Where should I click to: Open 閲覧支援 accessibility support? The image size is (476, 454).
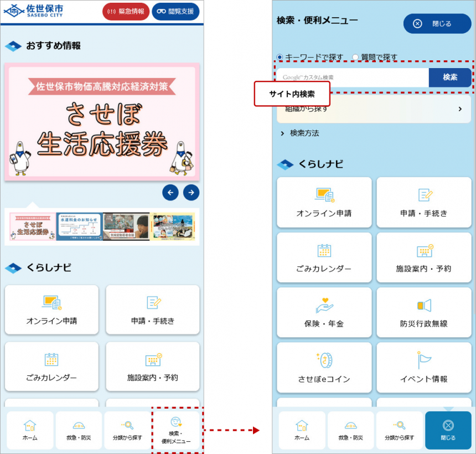click(x=175, y=12)
